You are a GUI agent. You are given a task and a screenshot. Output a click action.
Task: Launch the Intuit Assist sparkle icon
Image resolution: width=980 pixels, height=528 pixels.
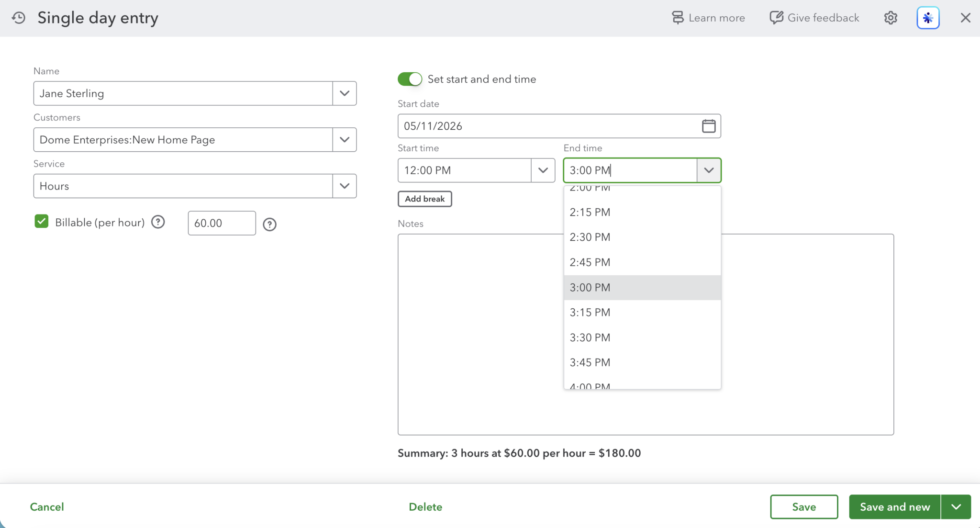(928, 18)
